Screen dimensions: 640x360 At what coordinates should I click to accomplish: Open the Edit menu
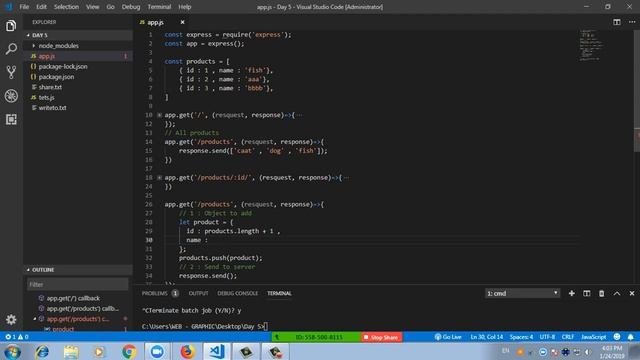(x=41, y=7)
